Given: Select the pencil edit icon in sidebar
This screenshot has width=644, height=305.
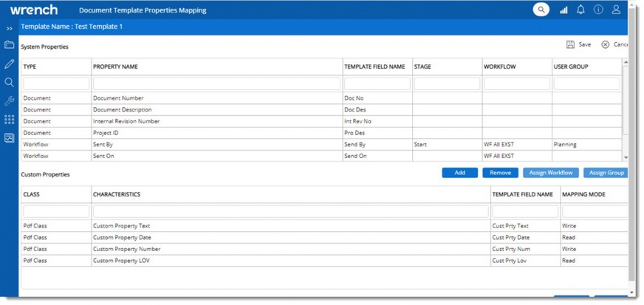Looking at the screenshot, I should click(x=10, y=64).
